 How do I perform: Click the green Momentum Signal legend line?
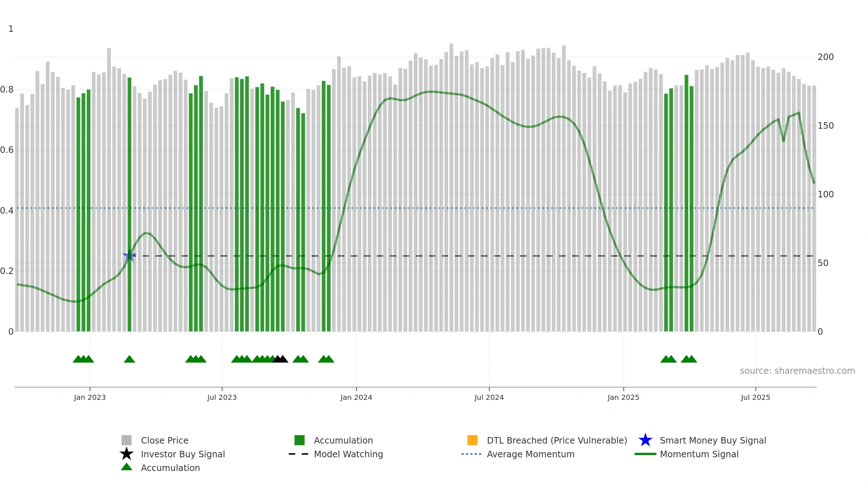click(x=645, y=454)
